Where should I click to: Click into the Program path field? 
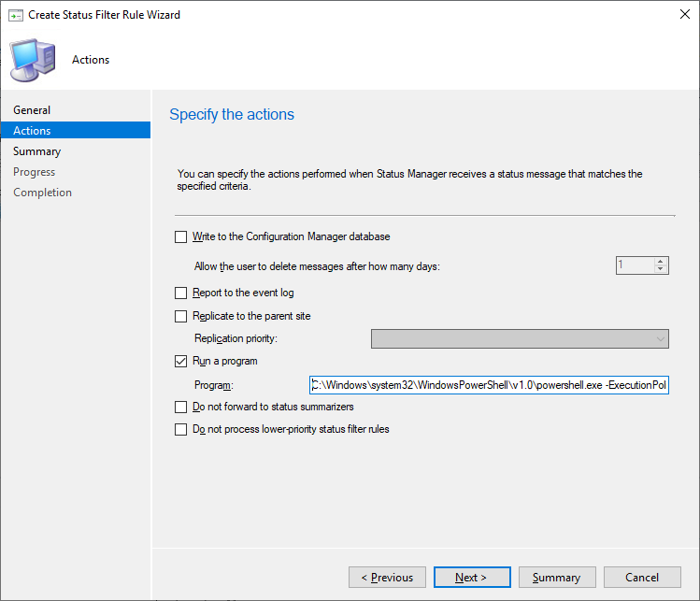[489, 385]
